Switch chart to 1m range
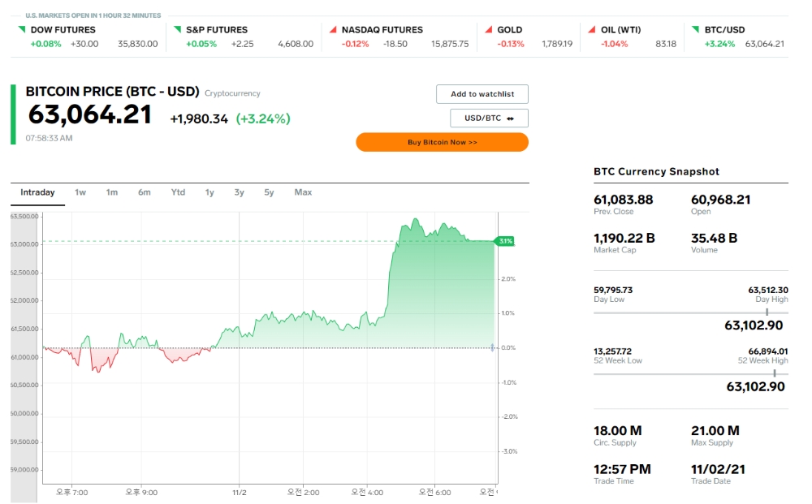The width and height of the screenshot is (812, 504). coord(112,192)
